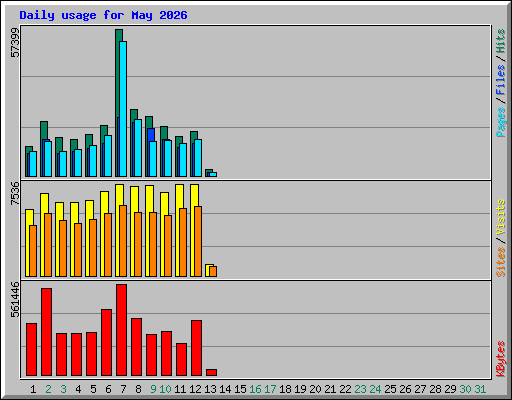Click the Hits legend label
Viewport: 512px width, 400px height.
(501, 41)
